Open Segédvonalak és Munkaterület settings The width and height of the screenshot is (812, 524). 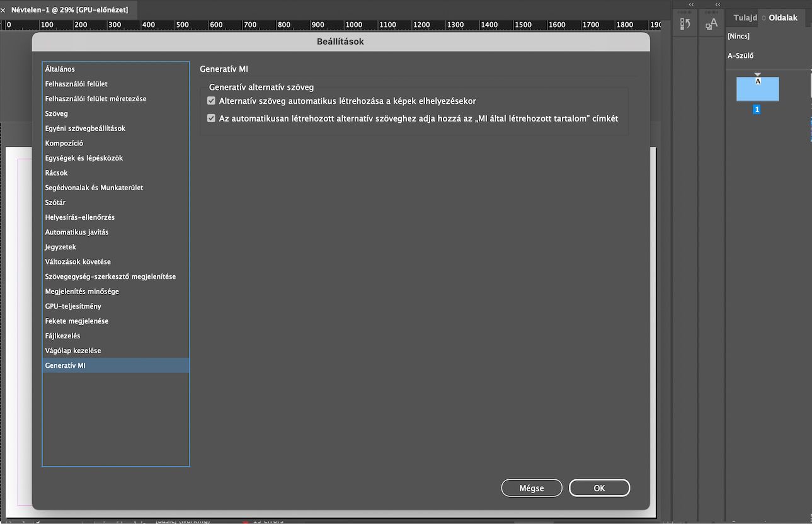point(116,188)
